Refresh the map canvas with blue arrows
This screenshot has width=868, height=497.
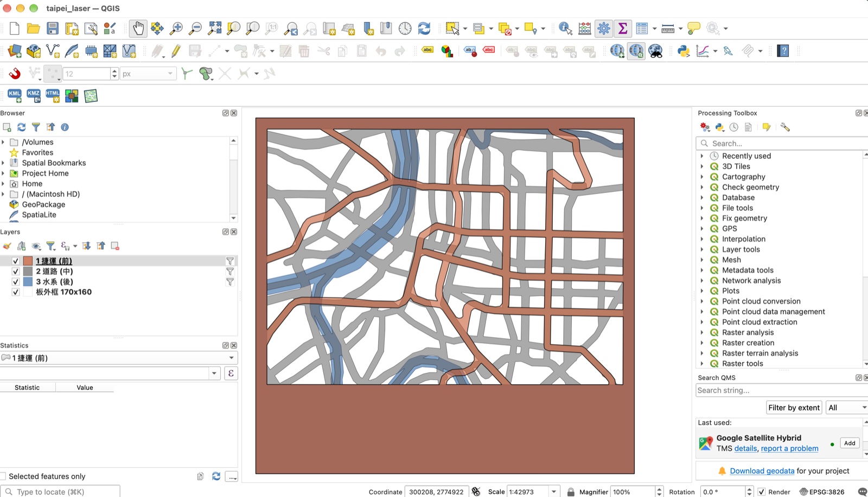click(x=424, y=28)
